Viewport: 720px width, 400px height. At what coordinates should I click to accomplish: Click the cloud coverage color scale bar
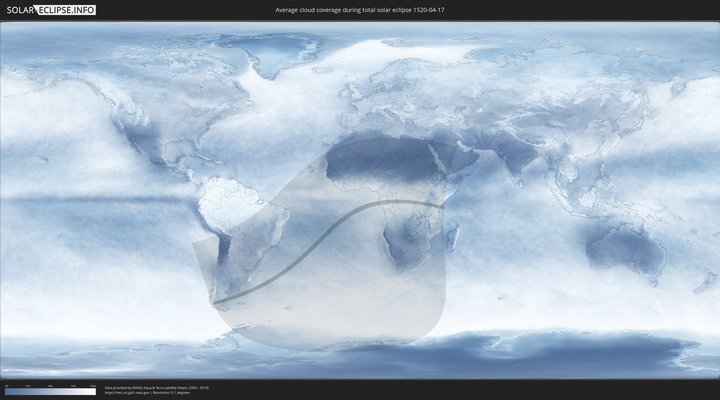pos(51,392)
